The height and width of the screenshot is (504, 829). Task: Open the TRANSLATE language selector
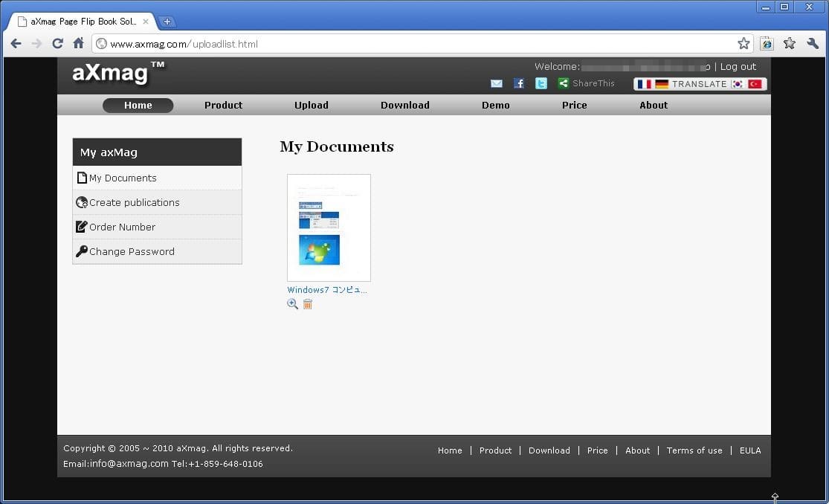click(699, 84)
